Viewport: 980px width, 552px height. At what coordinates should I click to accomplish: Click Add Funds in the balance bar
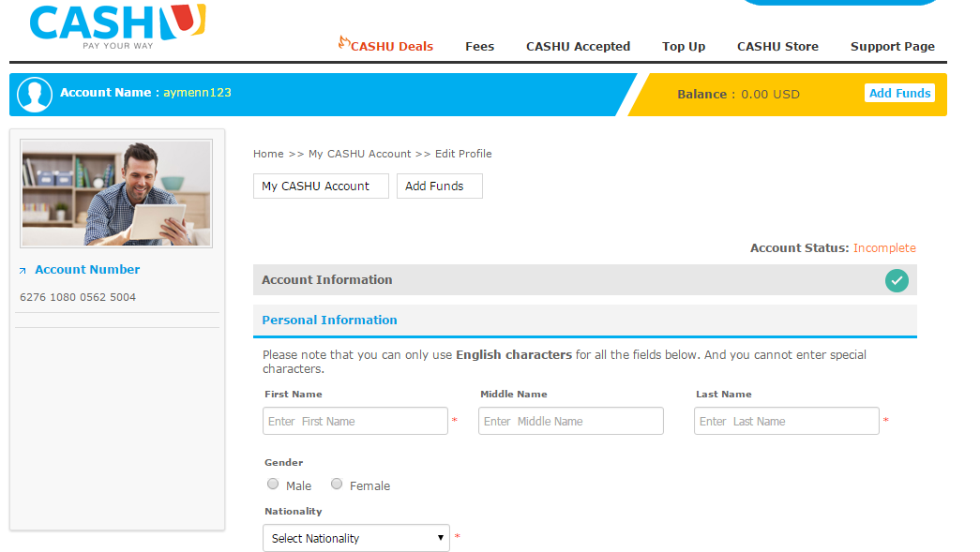pyautogui.click(x=899, y=93)
